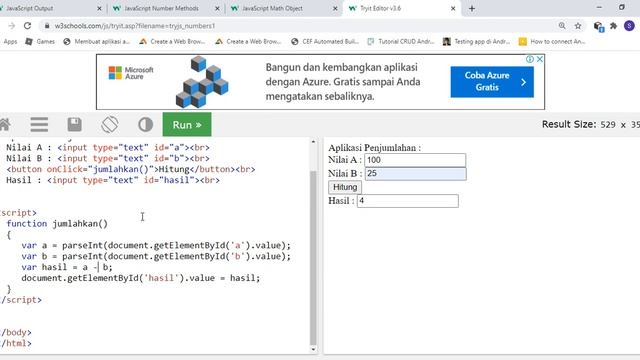Open the Apps bookmark
The width and height of the screenshot is (640, 360).
pyautogui.click(x=10, y=41)
